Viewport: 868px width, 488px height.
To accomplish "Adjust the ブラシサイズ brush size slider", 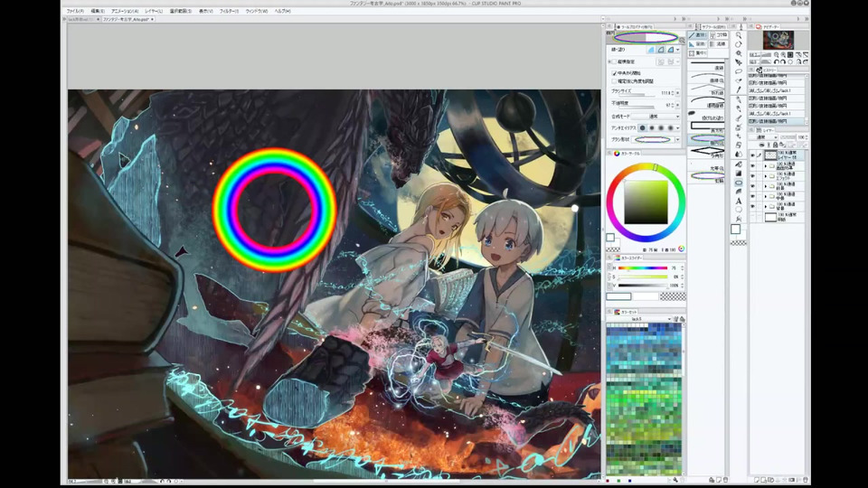I will (637, 97).
